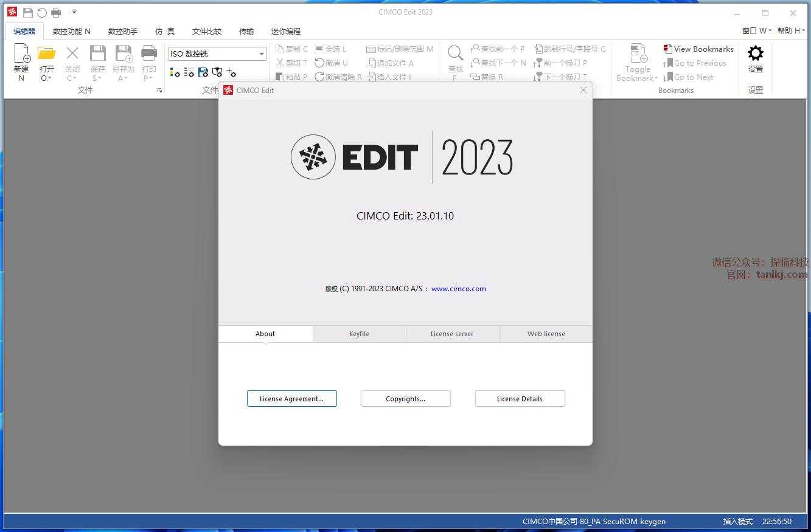Click the License Agreement... button
811x532 pixels.
tap(291, 399)
